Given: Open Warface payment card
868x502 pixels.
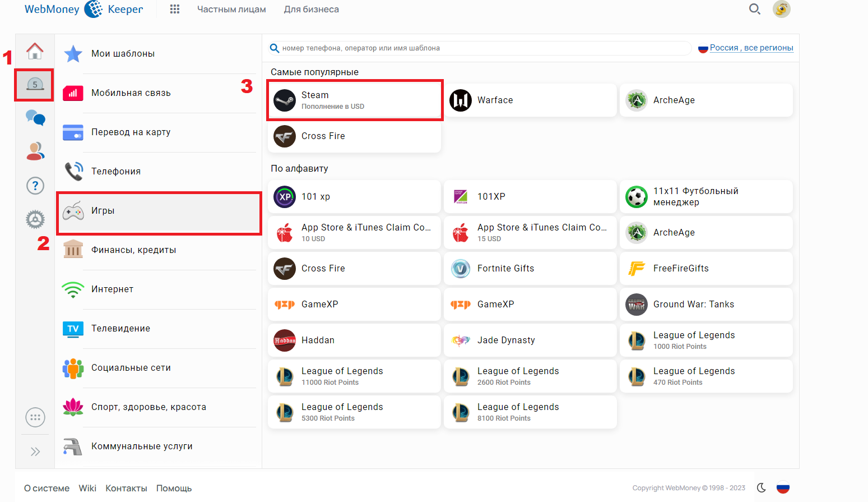Looking at the screenshot, I should (x=530, y=100).
